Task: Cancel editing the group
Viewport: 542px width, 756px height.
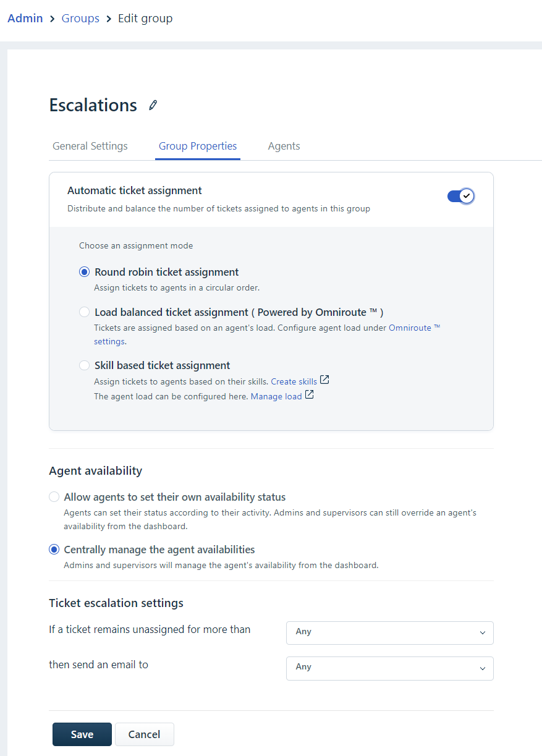Action: [x=144, y=734]
